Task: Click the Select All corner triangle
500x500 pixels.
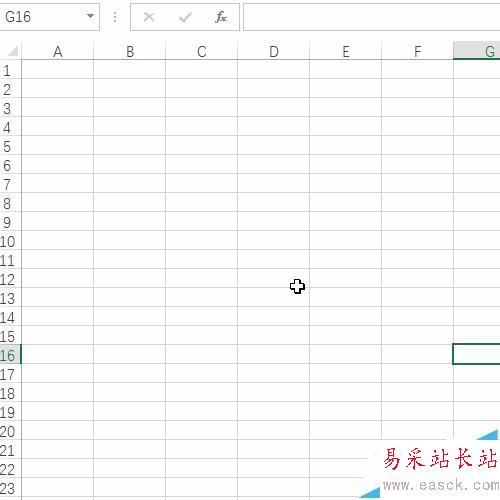Action: click(x=13, y=51)
